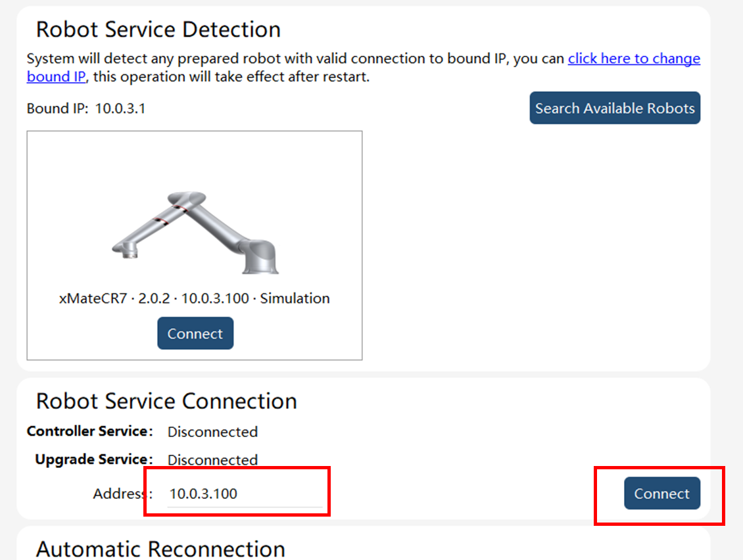Click the Upgrade Service label

tap(94, 459)
